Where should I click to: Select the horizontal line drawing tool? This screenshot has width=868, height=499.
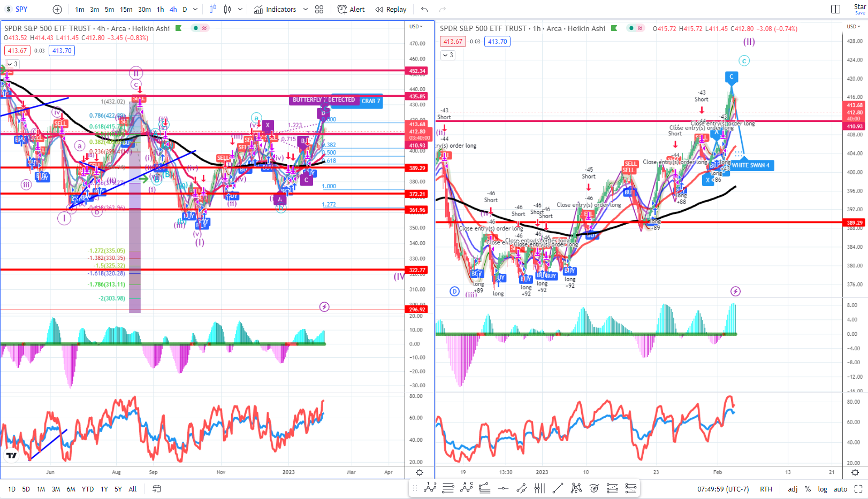tap(503, 488)
